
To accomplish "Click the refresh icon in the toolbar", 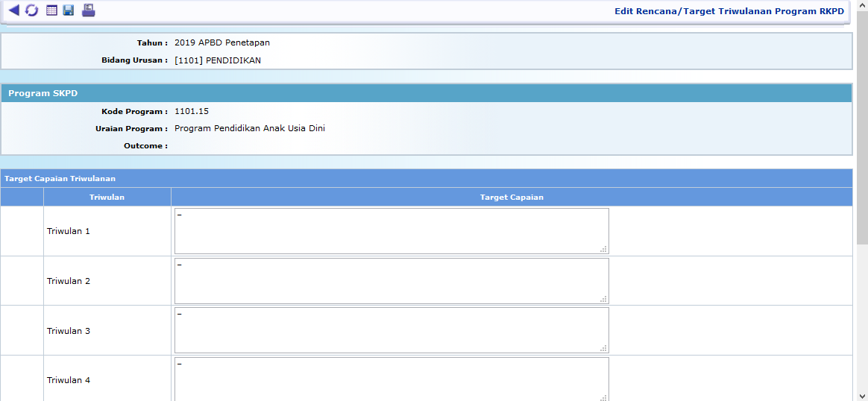I will click(31, 10).
